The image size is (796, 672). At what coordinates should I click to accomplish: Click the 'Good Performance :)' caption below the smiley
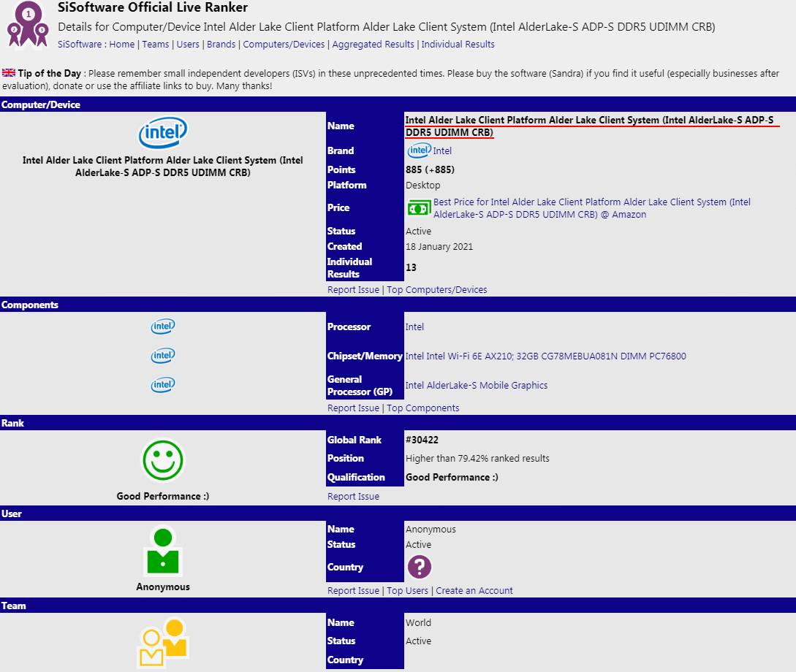(163, 496)
